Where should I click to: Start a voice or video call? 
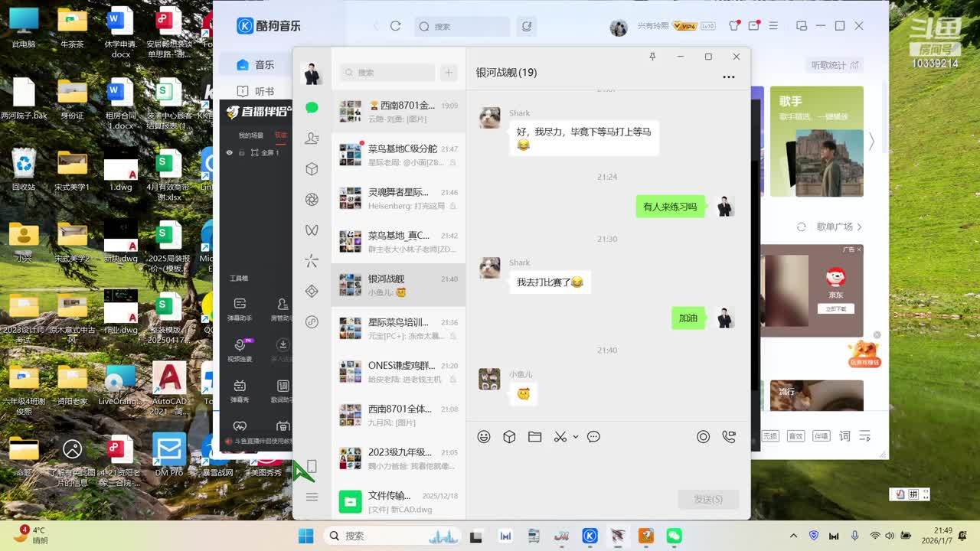[729, 437]
